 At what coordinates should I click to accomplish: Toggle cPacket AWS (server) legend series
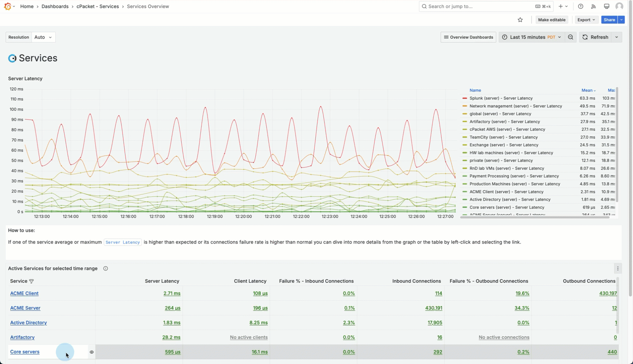coord(507,129)
